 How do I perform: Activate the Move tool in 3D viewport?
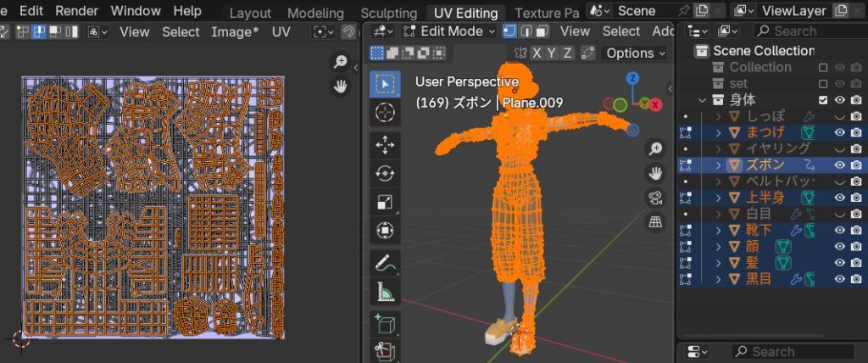click(x=385, y=143)
